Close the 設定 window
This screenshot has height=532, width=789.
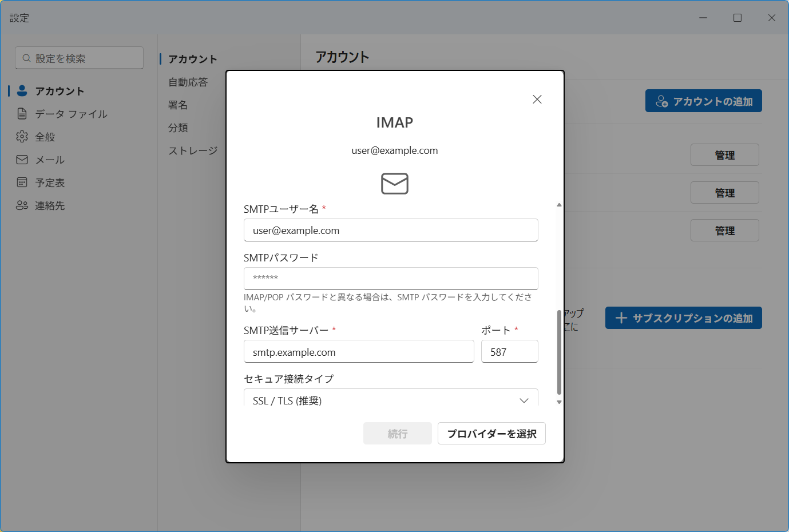point(771,18)
